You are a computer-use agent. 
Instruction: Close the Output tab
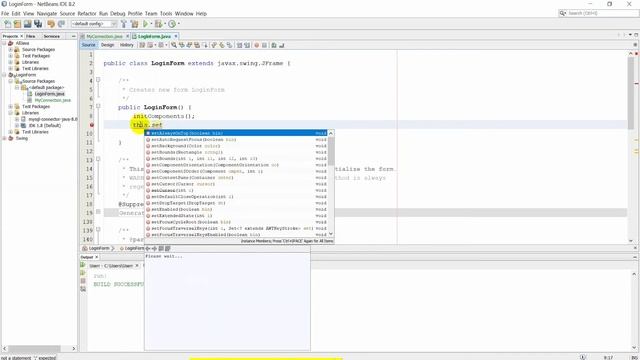click(97, 257)
